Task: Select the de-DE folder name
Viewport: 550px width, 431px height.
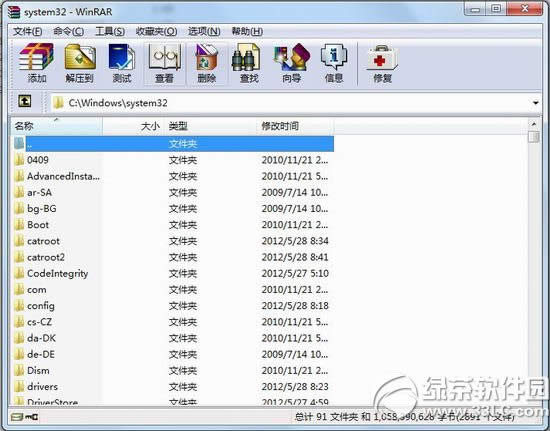Action: tap(41, 355)
